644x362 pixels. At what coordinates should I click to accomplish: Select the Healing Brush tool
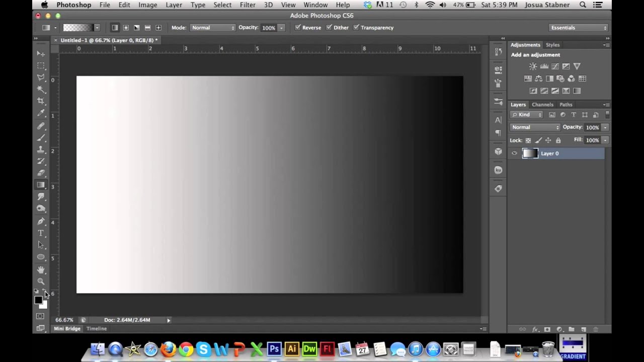(x=41, y=126)
